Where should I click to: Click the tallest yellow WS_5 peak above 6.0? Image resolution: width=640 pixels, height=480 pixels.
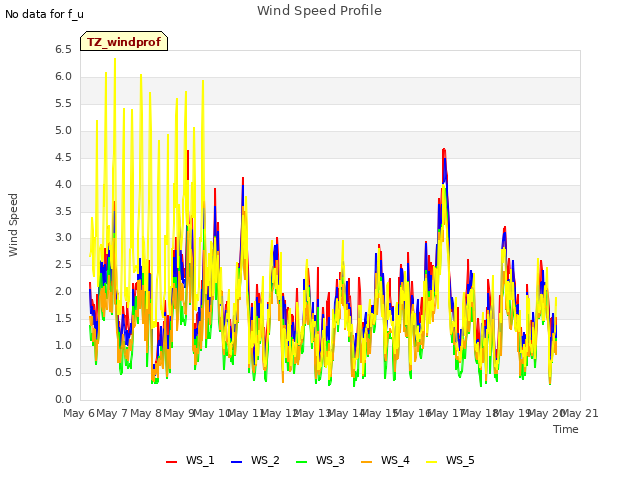pos(115,60)
